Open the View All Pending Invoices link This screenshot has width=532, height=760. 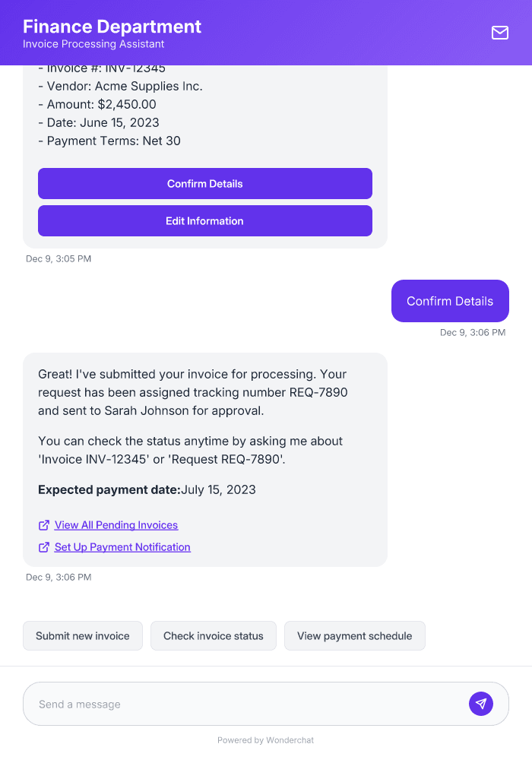pos(116,524)
